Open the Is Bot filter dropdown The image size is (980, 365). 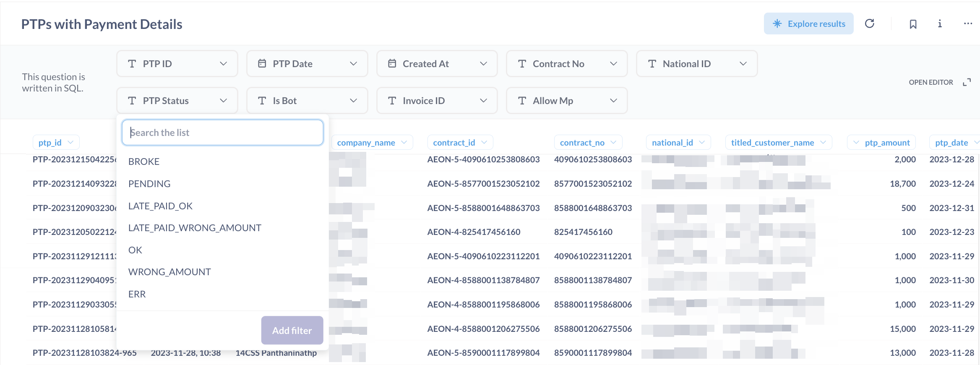307,101
